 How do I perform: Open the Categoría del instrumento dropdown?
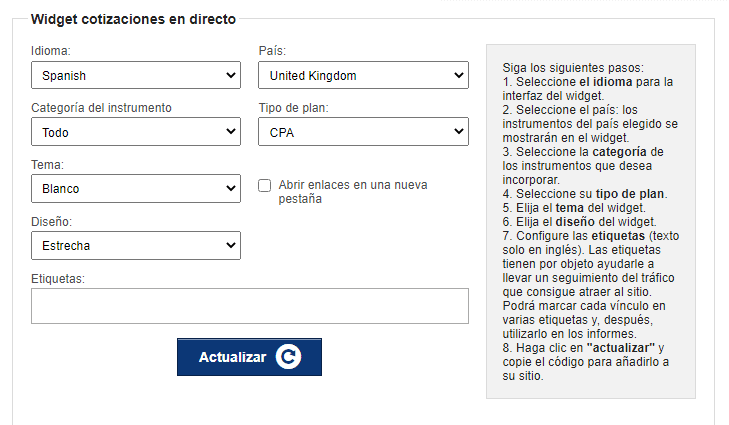click(x=135, y=131)
